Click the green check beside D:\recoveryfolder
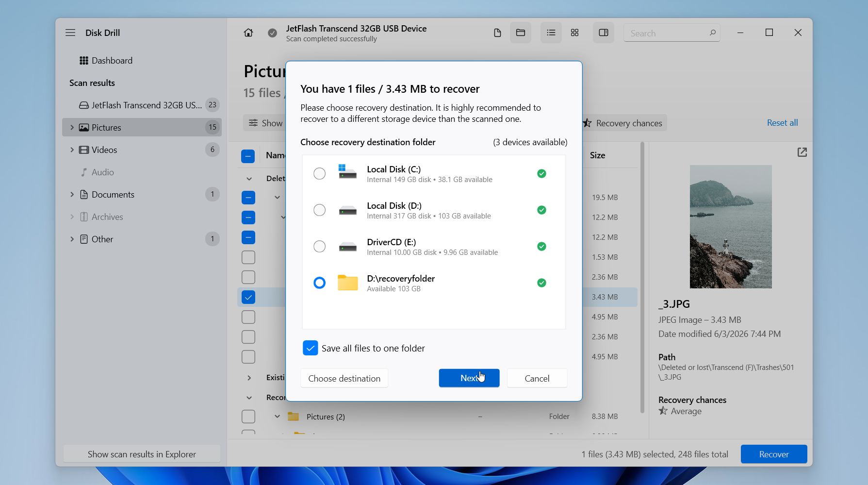Viewport: 868px width, 485px height. tap(541, 283)
